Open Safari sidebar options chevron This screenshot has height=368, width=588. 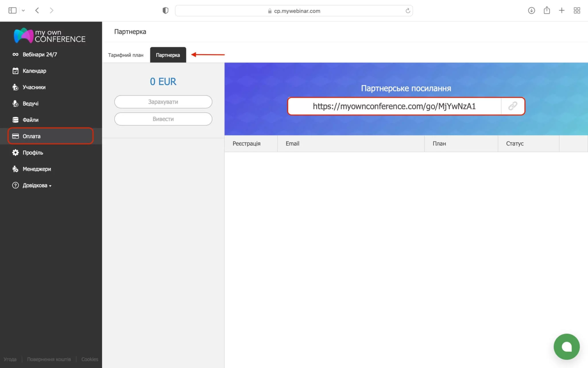23,11
